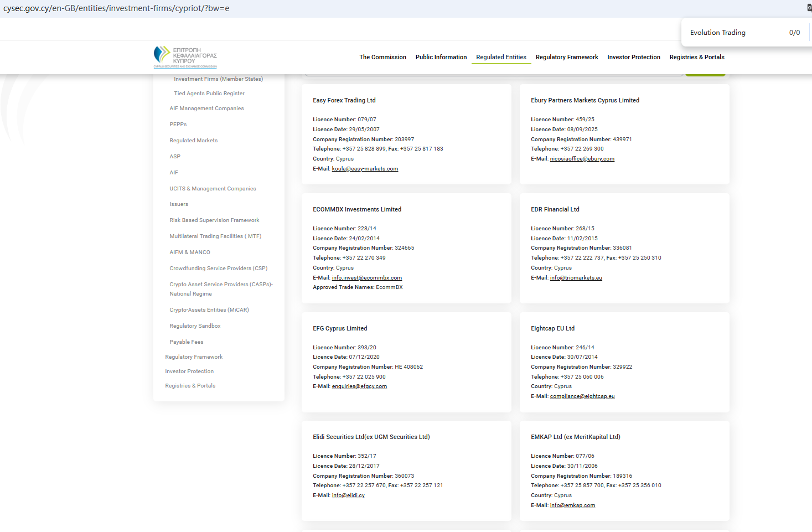
Task: Go to AIF Management Companies in sidebar
Action: 206,109
